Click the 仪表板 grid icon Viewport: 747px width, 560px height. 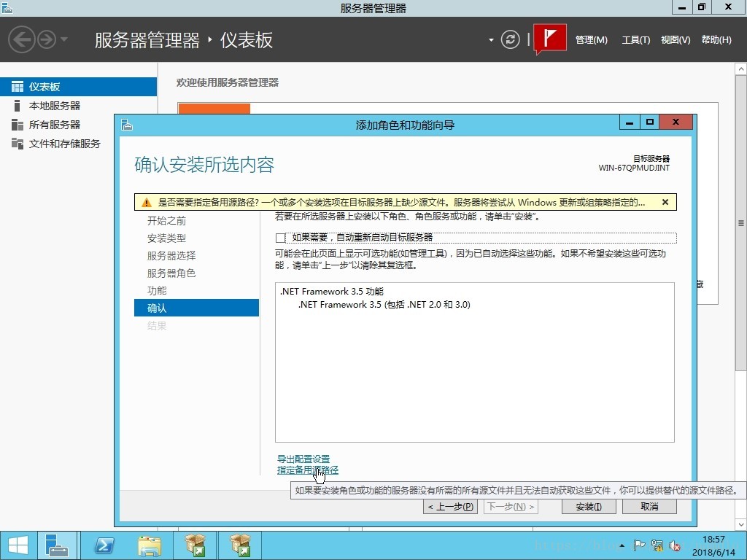click(x=18, y=87)
